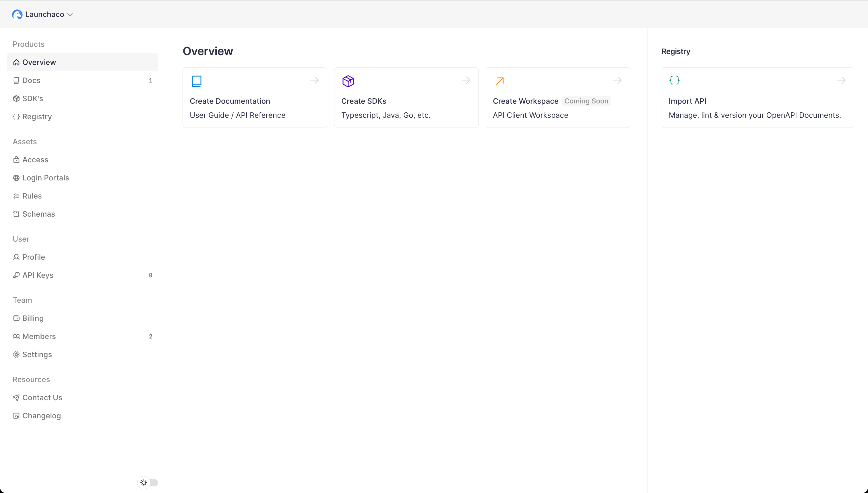This screenshot has width=868, height=493.
Task: Click the Docs book icon in sidebar
Action: point(16,80)
